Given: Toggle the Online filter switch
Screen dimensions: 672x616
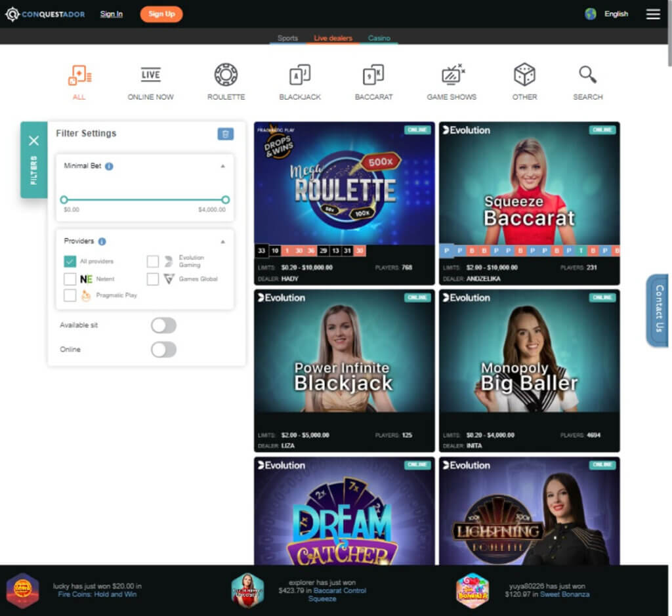Looking at the screenshot, I should pyautogui.click(x=163, y=350).
